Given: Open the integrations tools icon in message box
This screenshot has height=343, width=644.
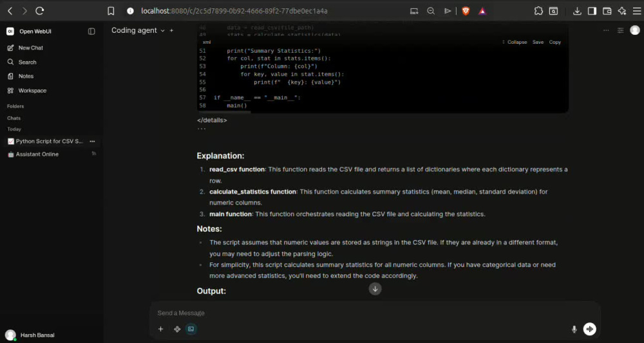Looking at the screenshot, I should [x=177, y=329].
